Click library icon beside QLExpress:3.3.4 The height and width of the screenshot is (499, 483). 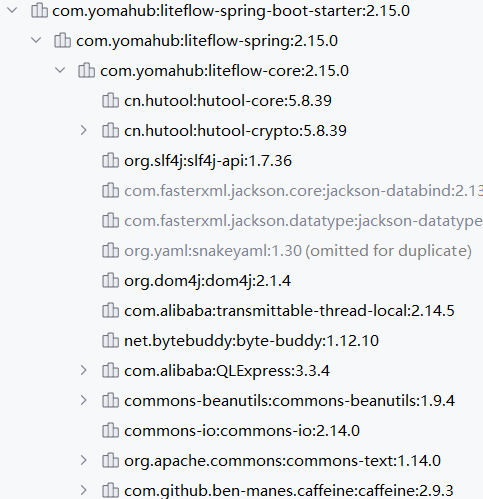tap(110, 370)
